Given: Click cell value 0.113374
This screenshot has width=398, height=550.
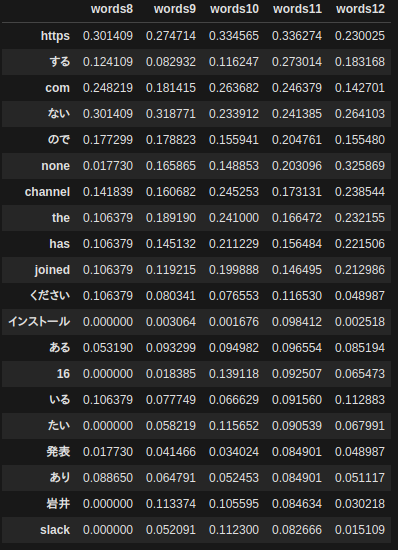Looking at the screenshot, I should pyautogui.click(x=171, y=504).
